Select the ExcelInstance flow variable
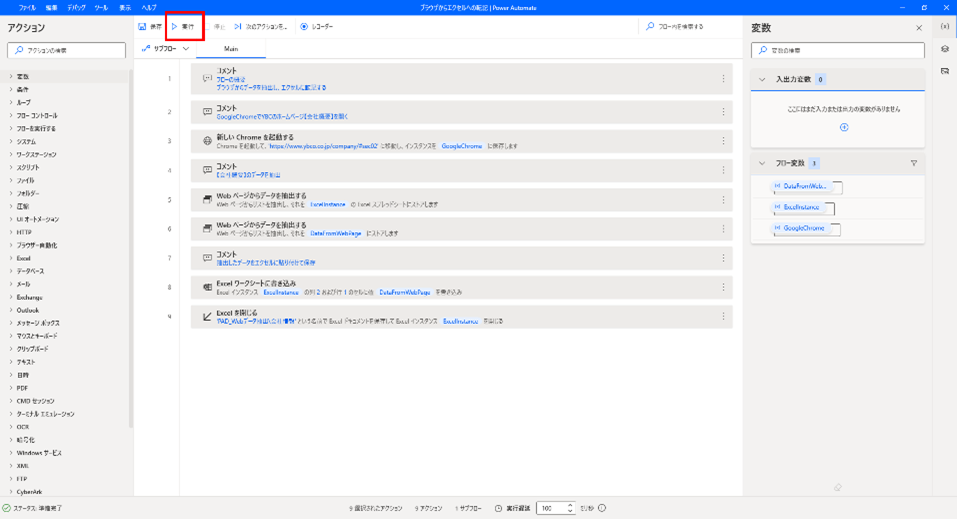Viewport: 957px width, 519px height. click(x=801, y=207)
